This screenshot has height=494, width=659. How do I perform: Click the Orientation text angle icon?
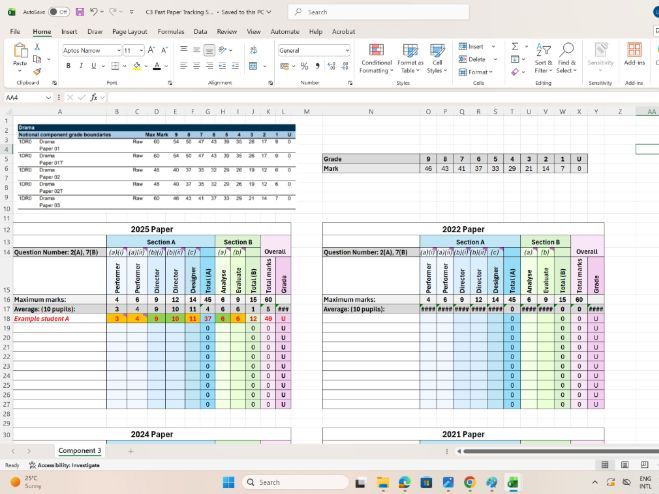(x=222, y=50)
